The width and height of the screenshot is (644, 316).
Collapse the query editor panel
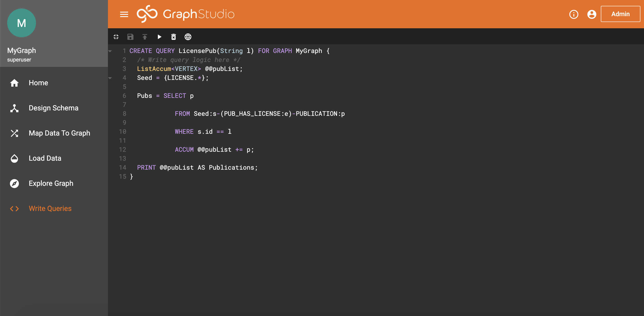(116, 37)
